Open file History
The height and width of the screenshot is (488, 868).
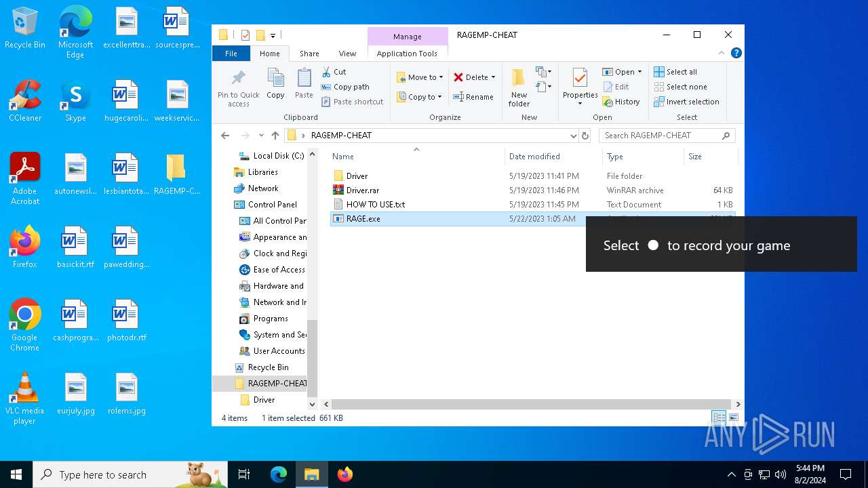621,102
